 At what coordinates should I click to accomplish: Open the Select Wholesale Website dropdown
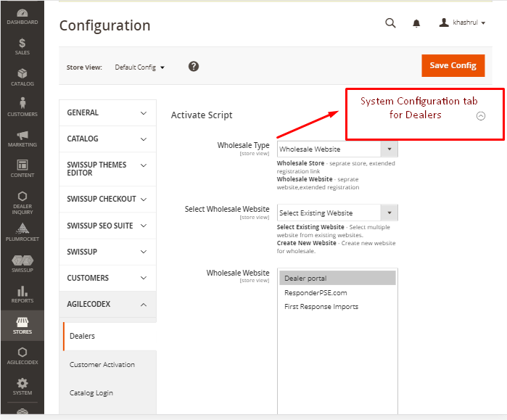[x=337, y=213]
